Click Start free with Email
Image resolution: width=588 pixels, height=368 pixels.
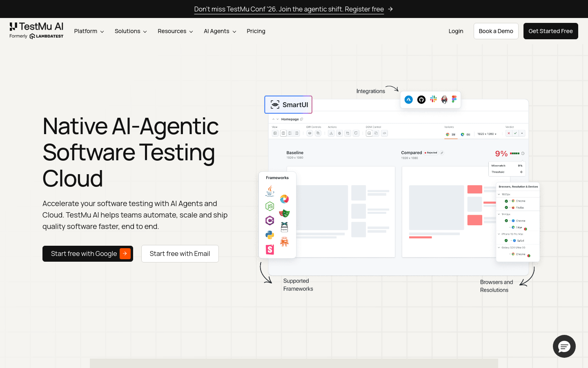(180, 254)
